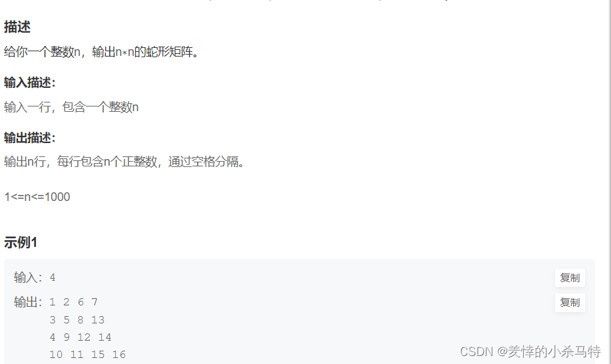The width and height of the screenshot is (611, 364).
Task: Click the 输入： label in example box
Action: (28, 277)
